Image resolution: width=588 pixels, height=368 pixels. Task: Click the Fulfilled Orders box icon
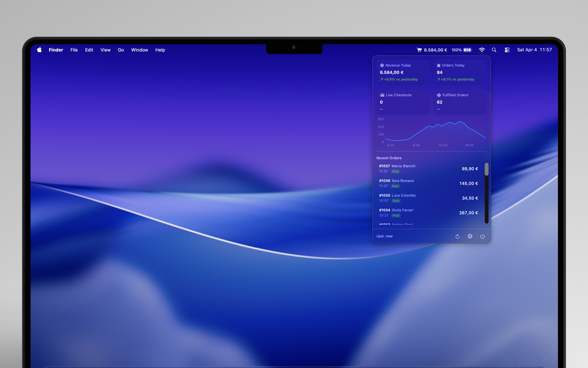click(439, 95)
